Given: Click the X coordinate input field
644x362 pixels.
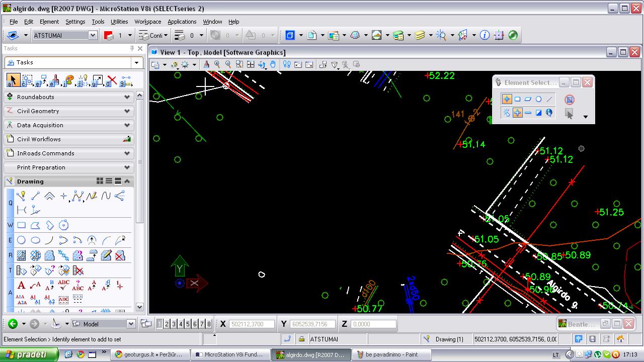Looking at the screenshot, I should tap(252, 324).
